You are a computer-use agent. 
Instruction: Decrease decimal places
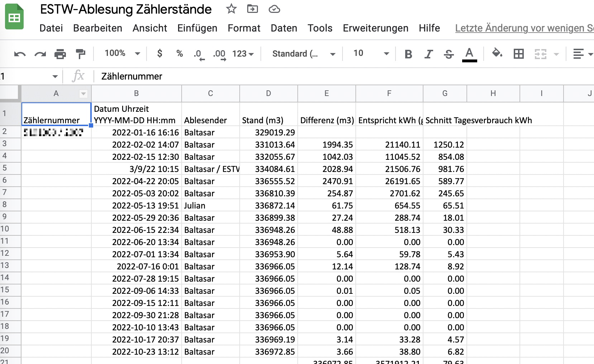coord(198,54)
